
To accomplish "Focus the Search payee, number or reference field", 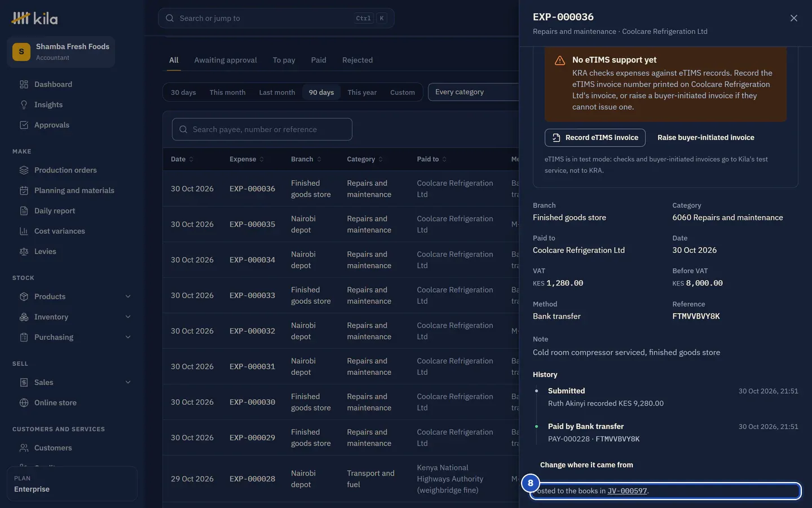I will tap(262, 129).
